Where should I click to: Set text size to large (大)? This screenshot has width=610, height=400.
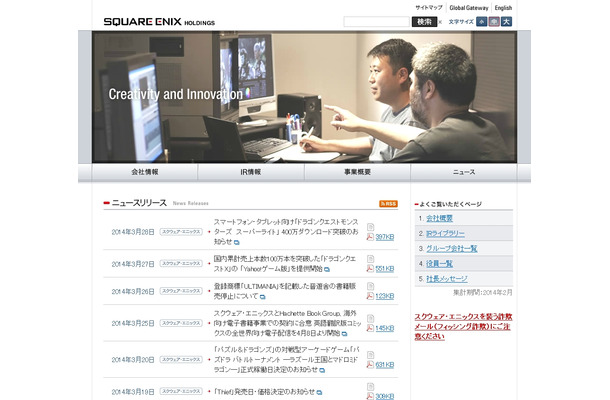point(507,22)
